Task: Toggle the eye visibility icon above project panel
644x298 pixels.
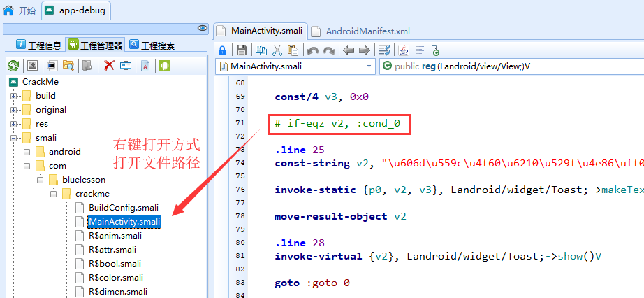Action: pos(203,28)
